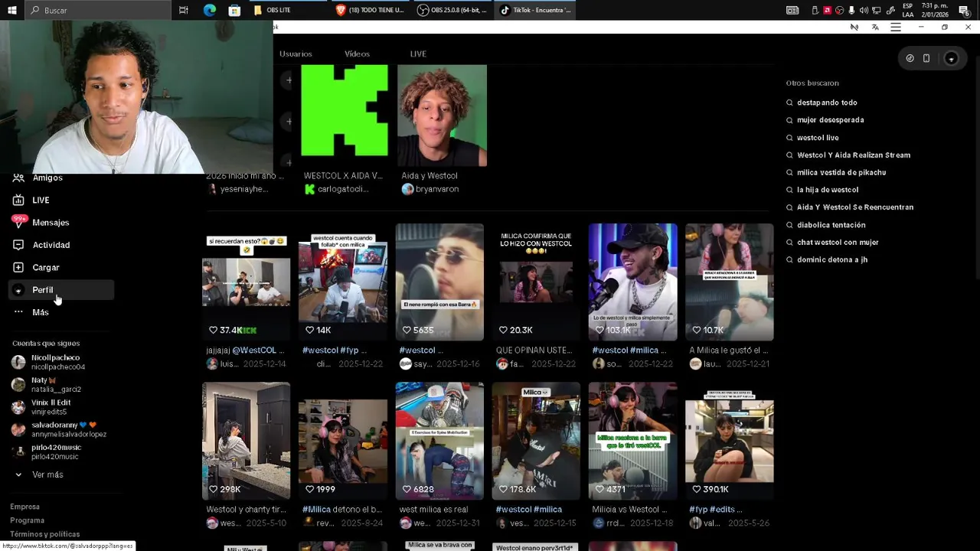Screen dimensions: 980x551
Task: Search suggestion 'westcol live'
Action: point(818,138)
